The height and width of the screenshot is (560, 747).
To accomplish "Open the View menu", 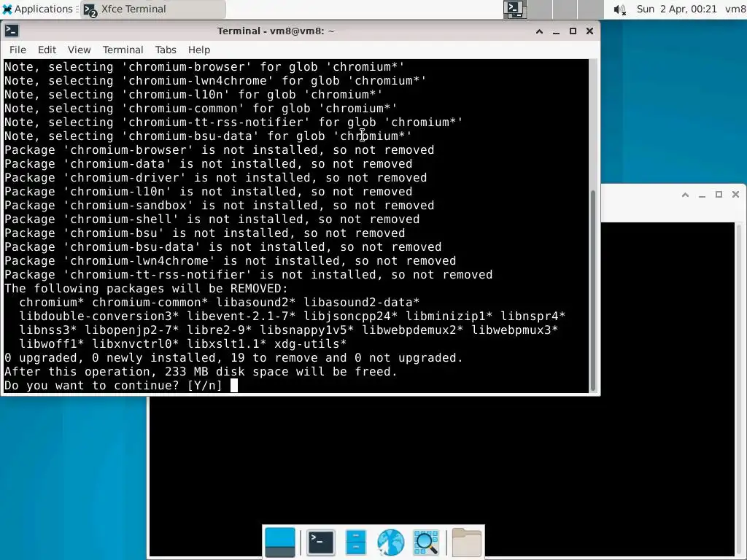I will [79, 50].
